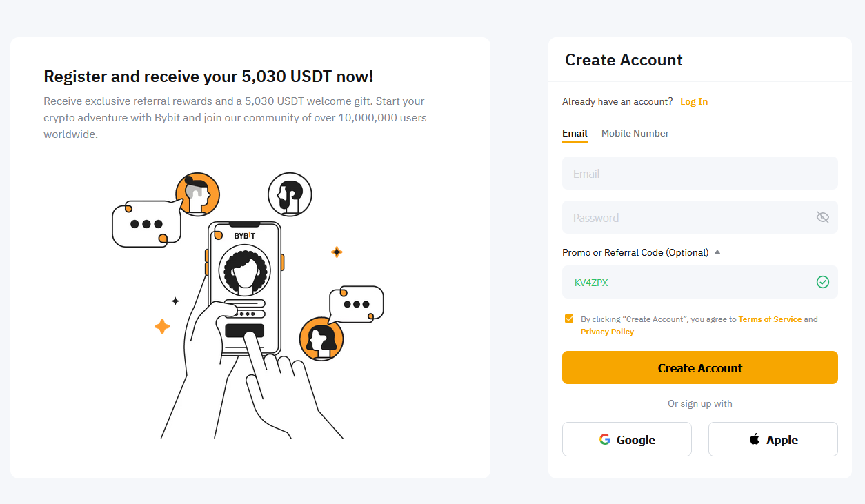Screen dimensions: 865x504
Task: Click the orange-haired avatar at top of illustration
Action: (197, 194)
